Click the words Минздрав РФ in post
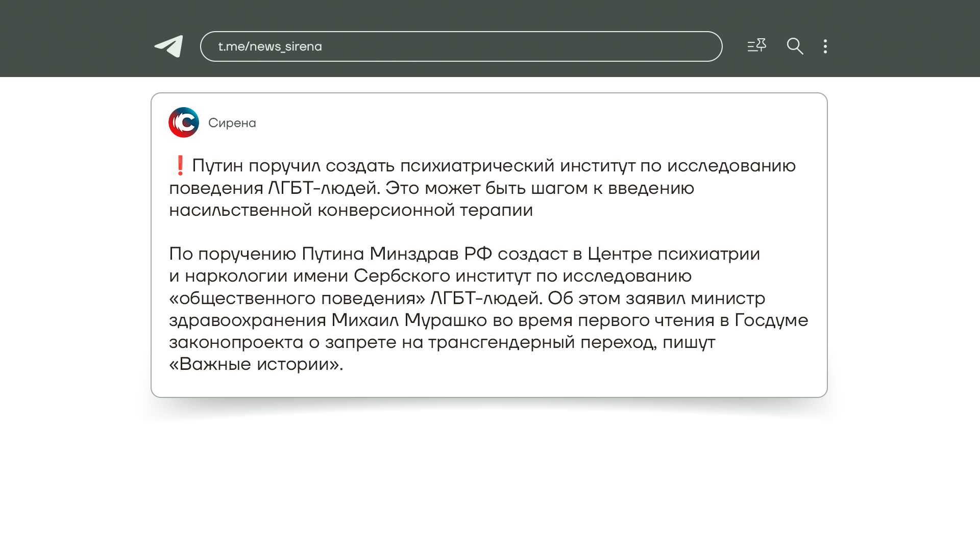Screen dimensions: 980x551 click(x=430, y=254)
